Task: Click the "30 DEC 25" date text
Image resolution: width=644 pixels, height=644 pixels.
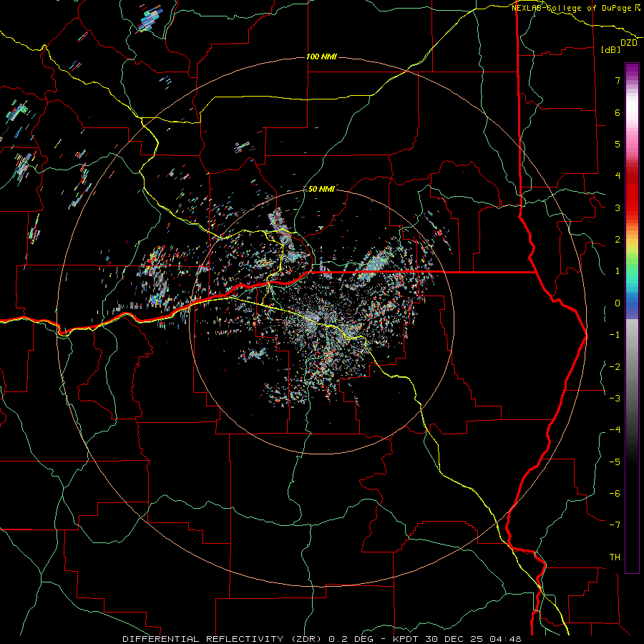Action: point(455,639)
